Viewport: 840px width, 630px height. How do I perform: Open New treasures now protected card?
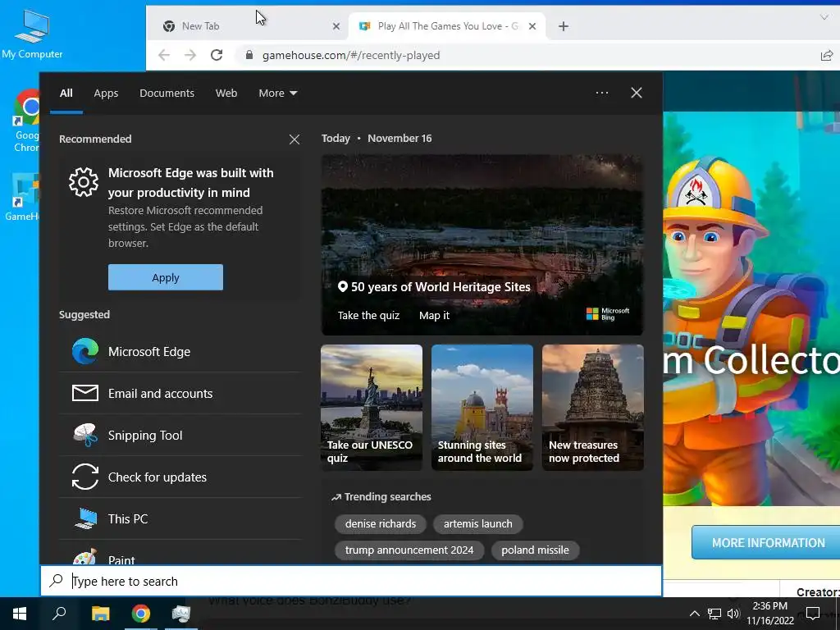[592, 407]
